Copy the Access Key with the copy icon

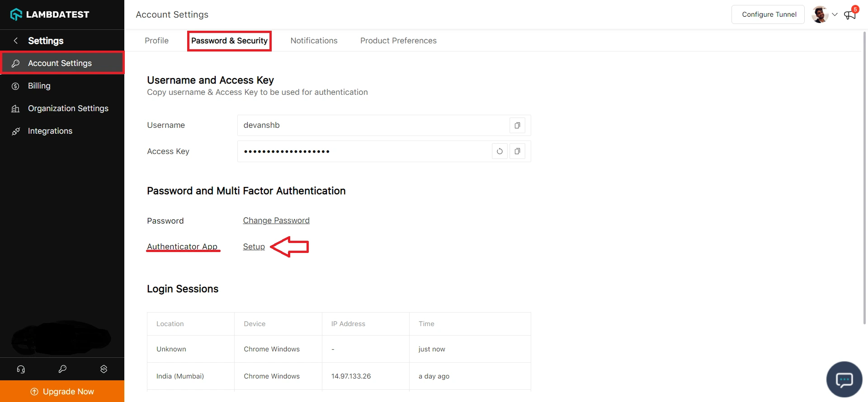click(x=517, y=151)
